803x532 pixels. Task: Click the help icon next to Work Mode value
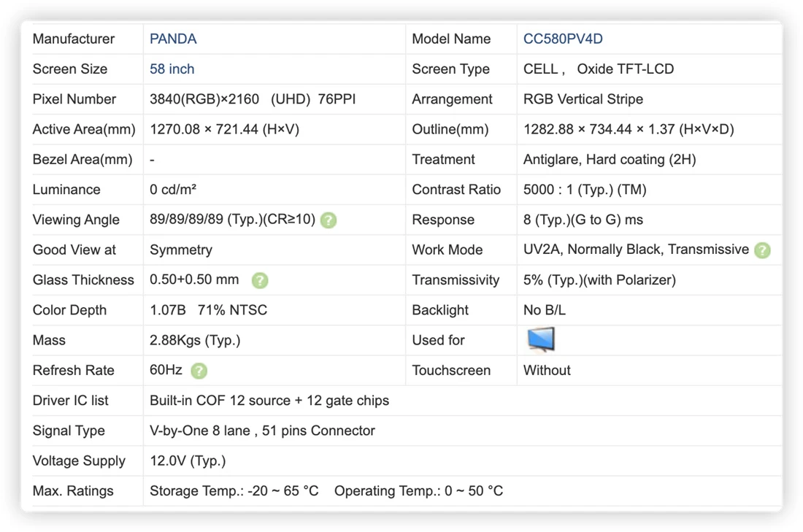coord(763,250)
